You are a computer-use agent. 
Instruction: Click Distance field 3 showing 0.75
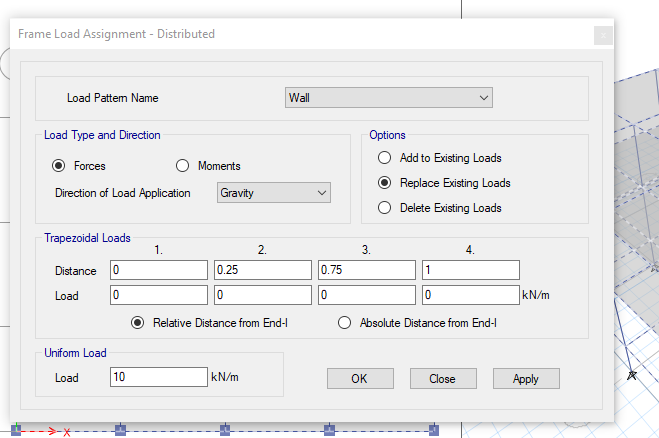point(367,270)
